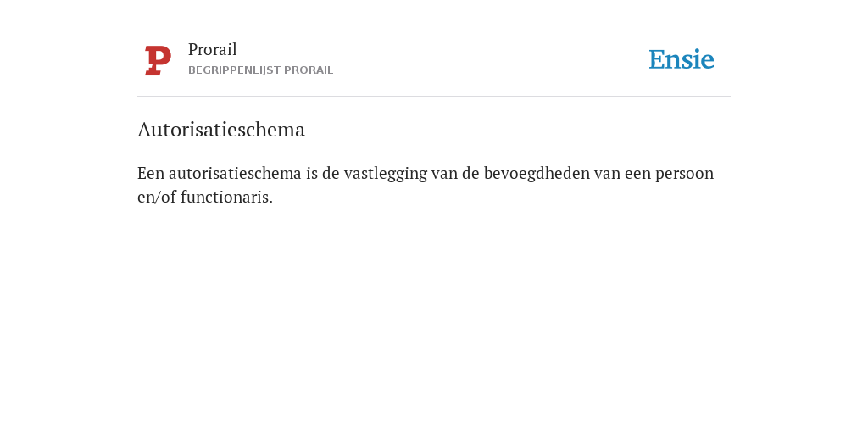The image size is (868, 434).
Task: Click the letter 'E' of the Ensie logo
Action: [x=657, y=59]
